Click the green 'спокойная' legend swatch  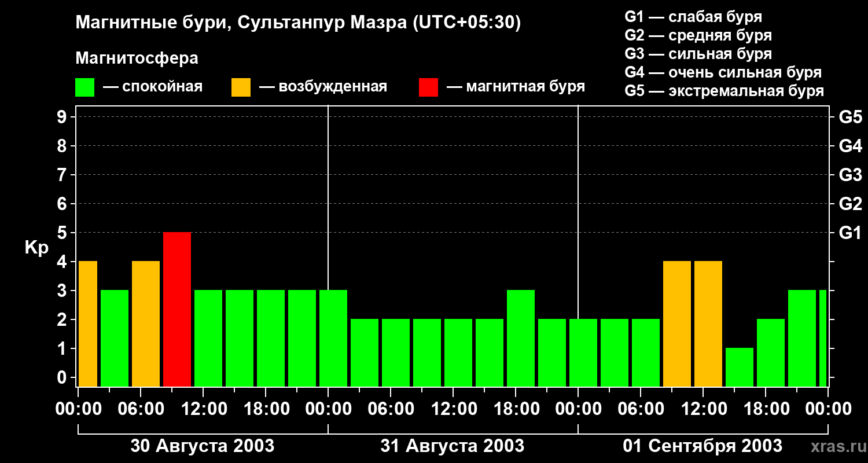point(85,87)
